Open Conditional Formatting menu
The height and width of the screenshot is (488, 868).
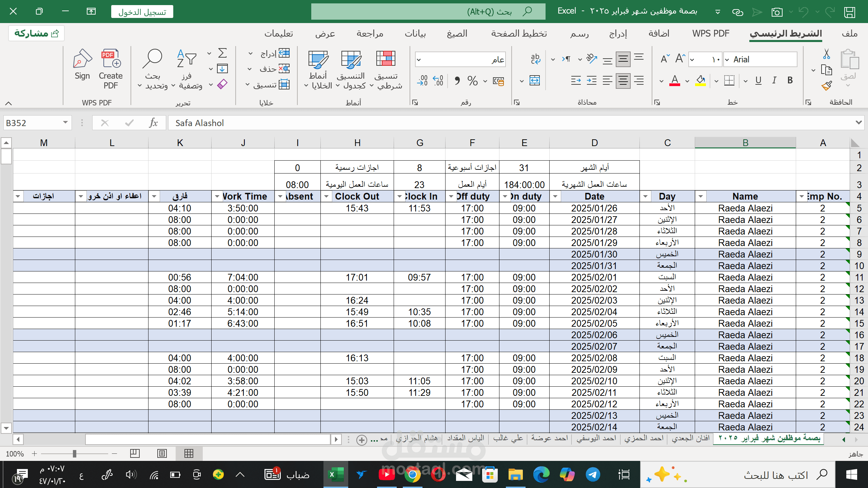[x=386, y=69]
